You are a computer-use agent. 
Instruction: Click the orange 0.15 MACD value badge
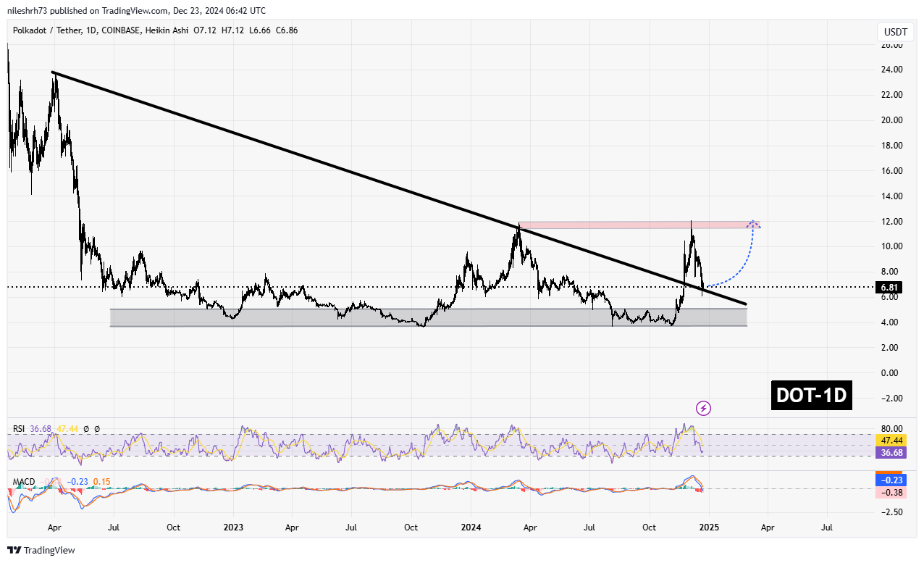pyautogui.click(x=102, y=481)
